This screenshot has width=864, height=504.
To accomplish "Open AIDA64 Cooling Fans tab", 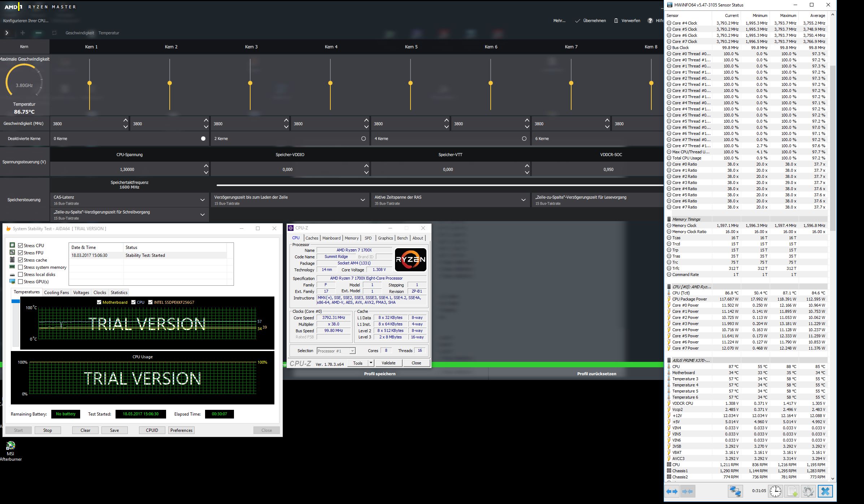I will point(56,293).
